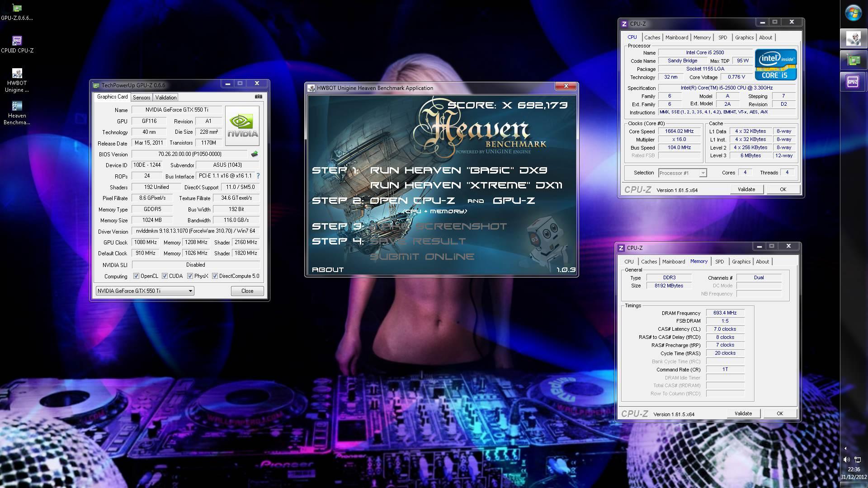Toggle the DirectCompute 5.0 checkbox
Screen dimensions: 868x488
pos(215,276)
